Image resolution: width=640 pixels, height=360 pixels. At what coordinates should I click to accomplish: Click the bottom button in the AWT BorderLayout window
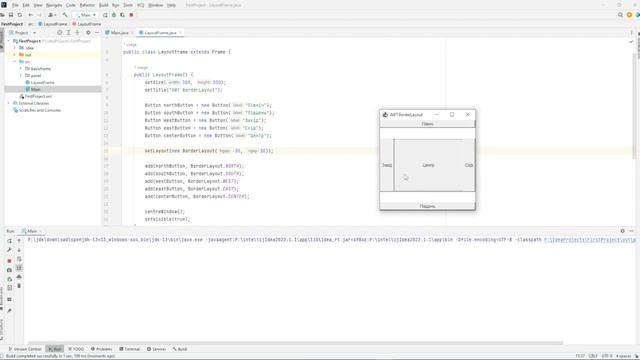pos(427,206)
